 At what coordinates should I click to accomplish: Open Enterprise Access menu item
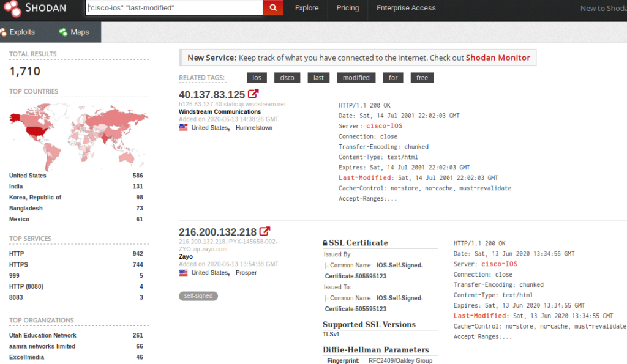[406, 8]
